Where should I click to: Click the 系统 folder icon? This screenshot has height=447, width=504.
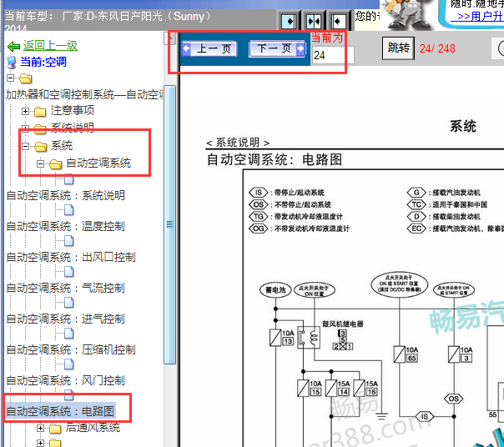(x=40, y=147)
